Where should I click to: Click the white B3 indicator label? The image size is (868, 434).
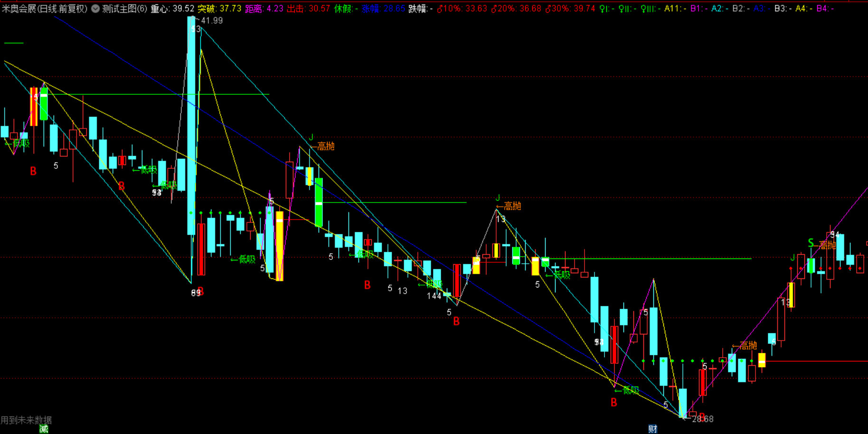pos(783,9)
